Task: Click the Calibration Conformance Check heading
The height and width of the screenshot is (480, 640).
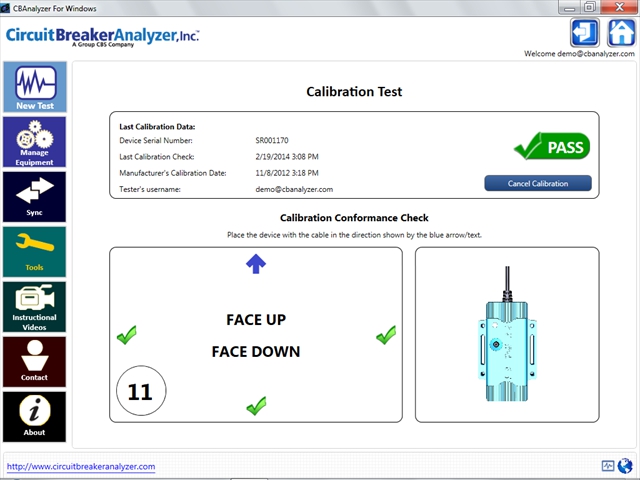Action: (x=354, y=218)
